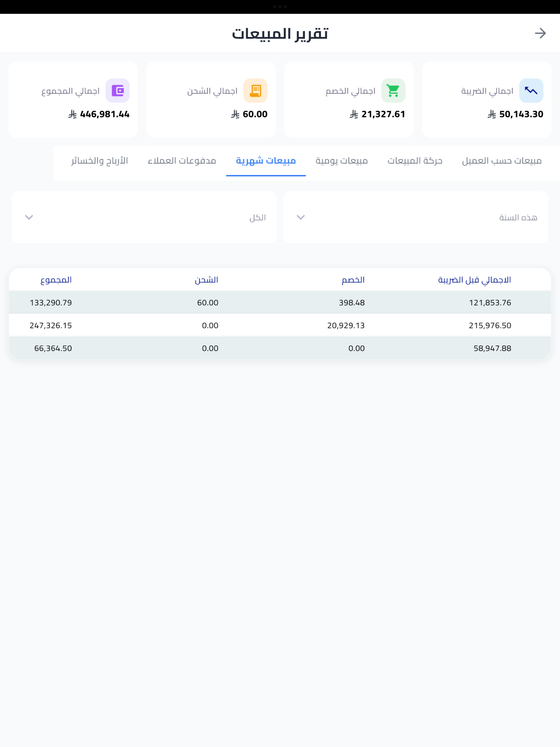Open the الكل filter dropdown

click(x=144, y=217)
